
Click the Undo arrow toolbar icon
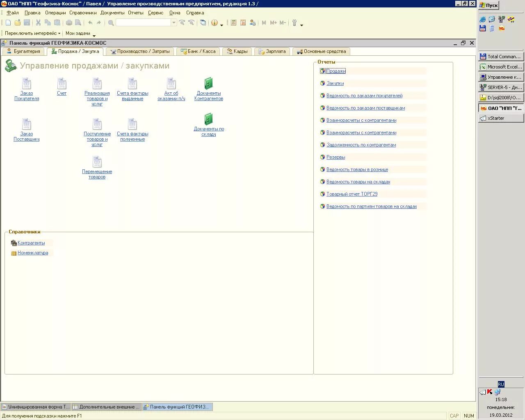pyautogui.click(x=90, y=23)
